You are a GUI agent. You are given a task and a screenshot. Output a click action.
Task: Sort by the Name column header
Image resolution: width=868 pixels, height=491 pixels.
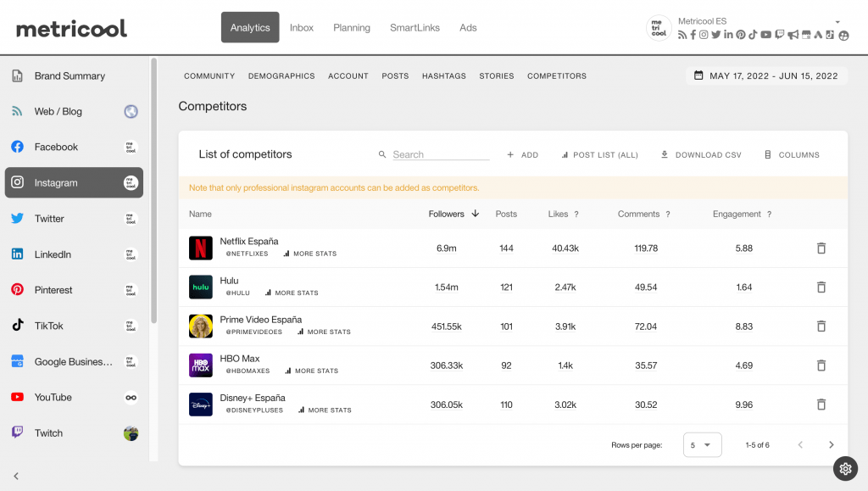point(200,215)
